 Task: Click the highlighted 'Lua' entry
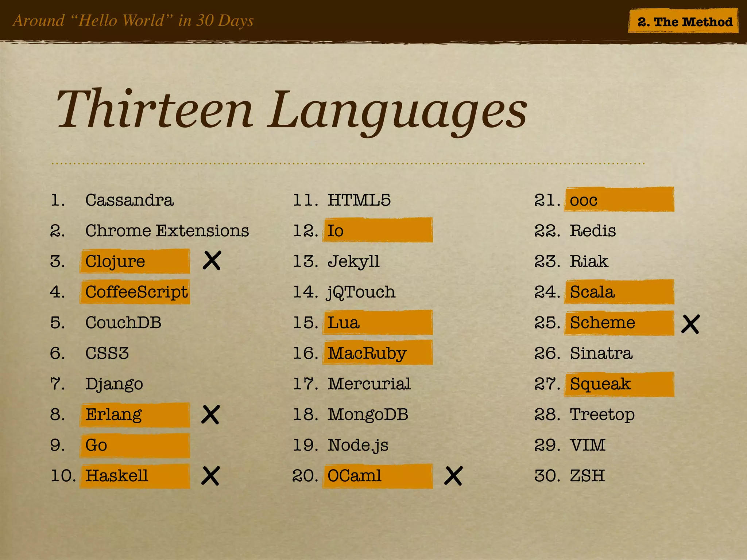pos(378,322)
